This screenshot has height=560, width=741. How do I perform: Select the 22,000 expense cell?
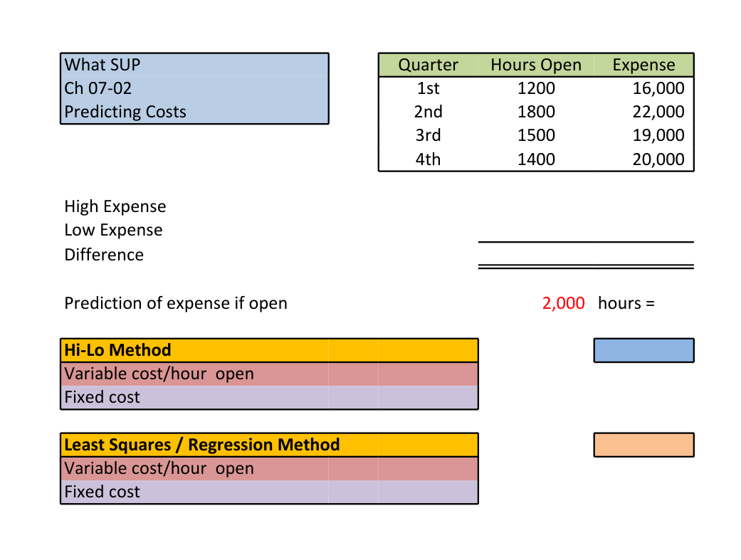pyautogui.click(x=643, y=112)
